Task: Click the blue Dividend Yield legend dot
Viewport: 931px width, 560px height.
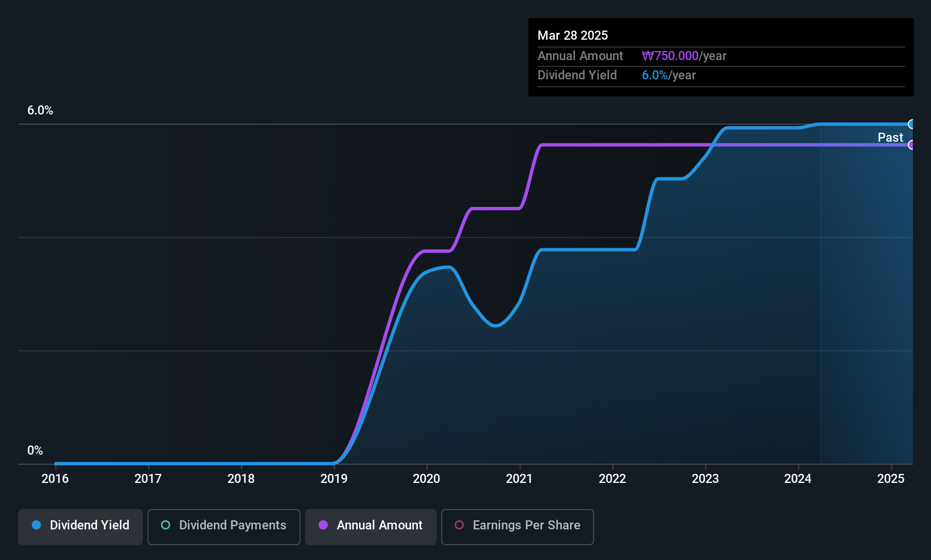Action: [36, 525]
